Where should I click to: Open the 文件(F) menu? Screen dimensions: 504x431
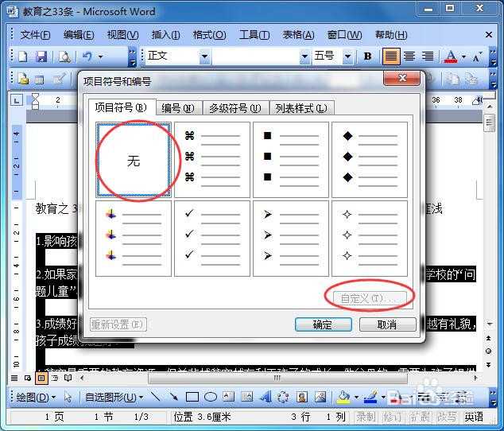(x=35, y=35)
